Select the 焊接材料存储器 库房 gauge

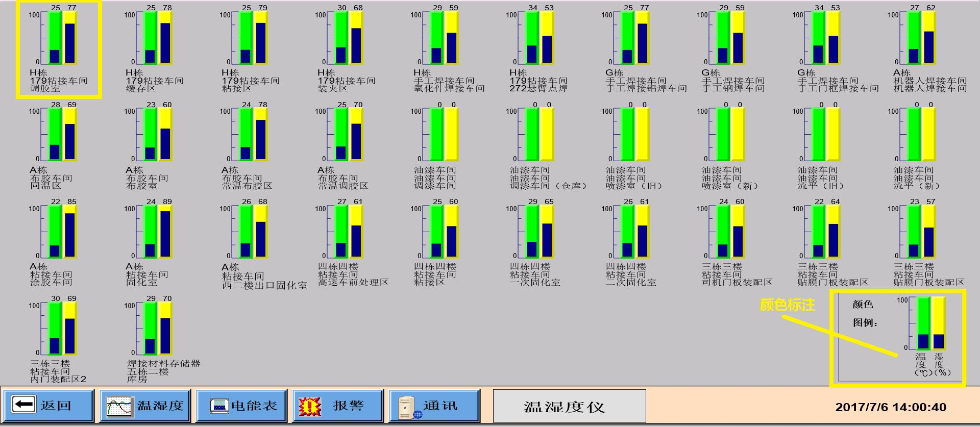pos(157,329)
